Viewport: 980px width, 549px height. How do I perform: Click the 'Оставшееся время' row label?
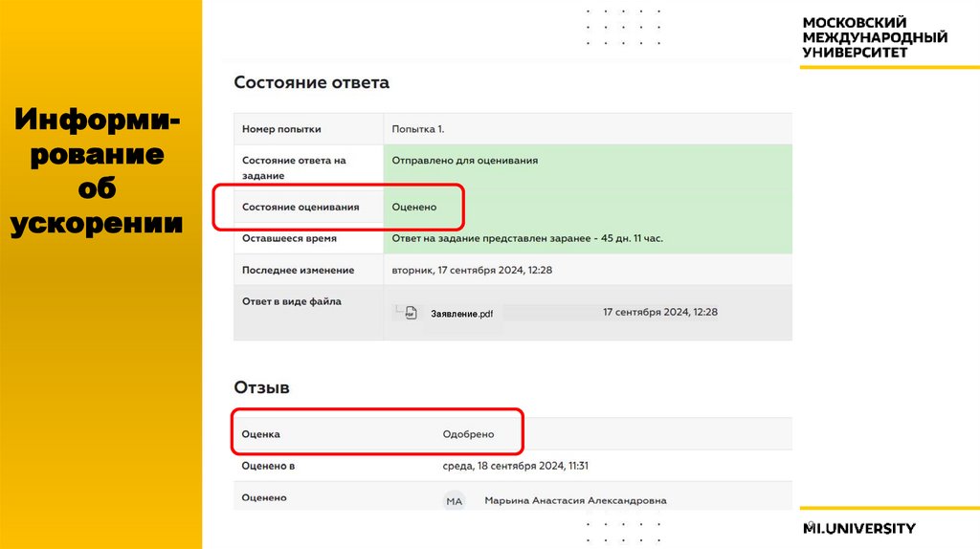tap(289, 238)
